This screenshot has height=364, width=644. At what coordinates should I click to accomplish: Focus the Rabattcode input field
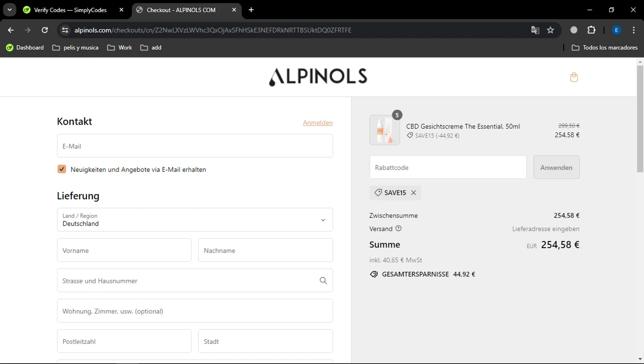[x=448, y=167]
